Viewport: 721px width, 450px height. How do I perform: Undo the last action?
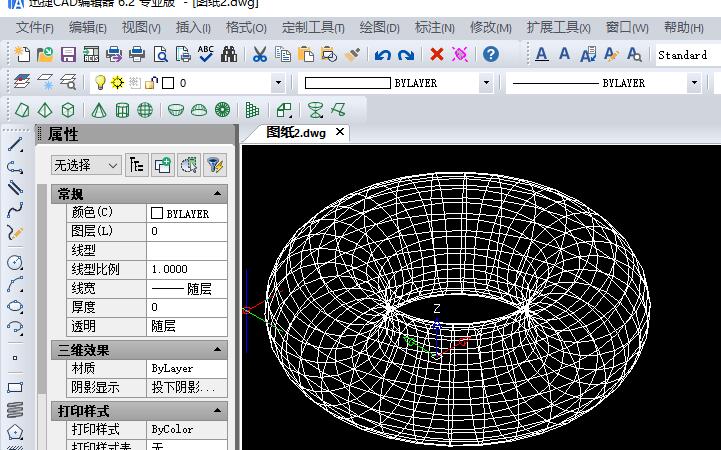[x=383, y=55]
